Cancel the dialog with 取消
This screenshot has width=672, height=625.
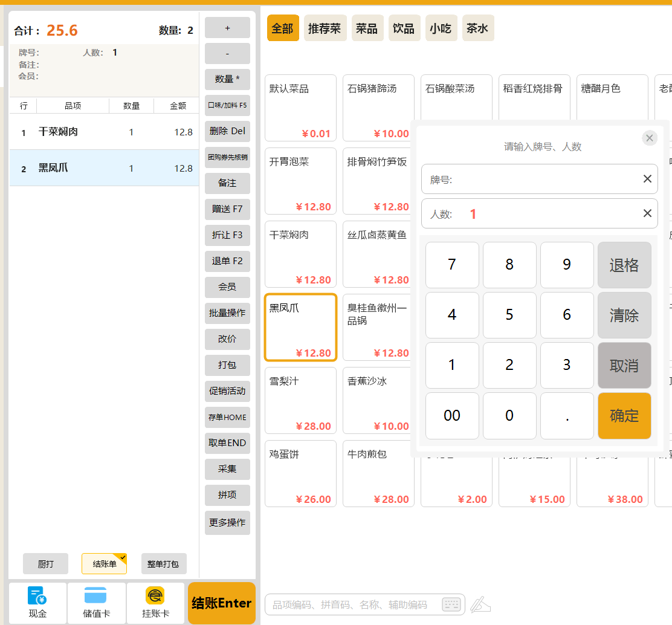point(624,365)
